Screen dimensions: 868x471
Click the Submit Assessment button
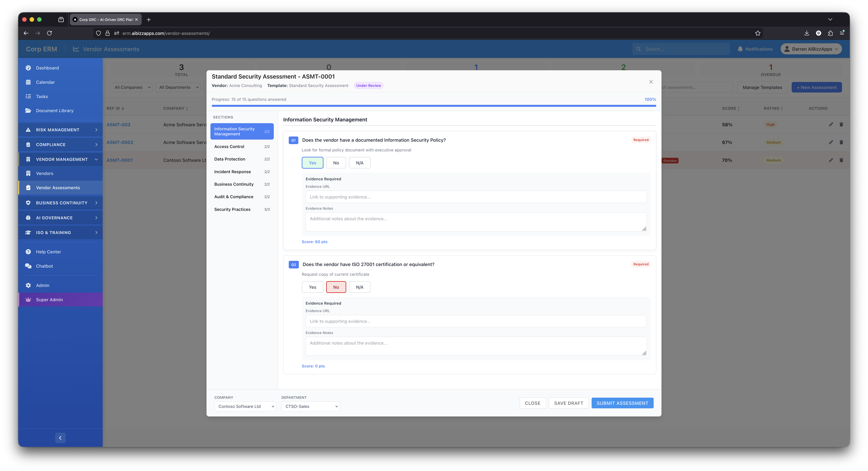(622, 403)
